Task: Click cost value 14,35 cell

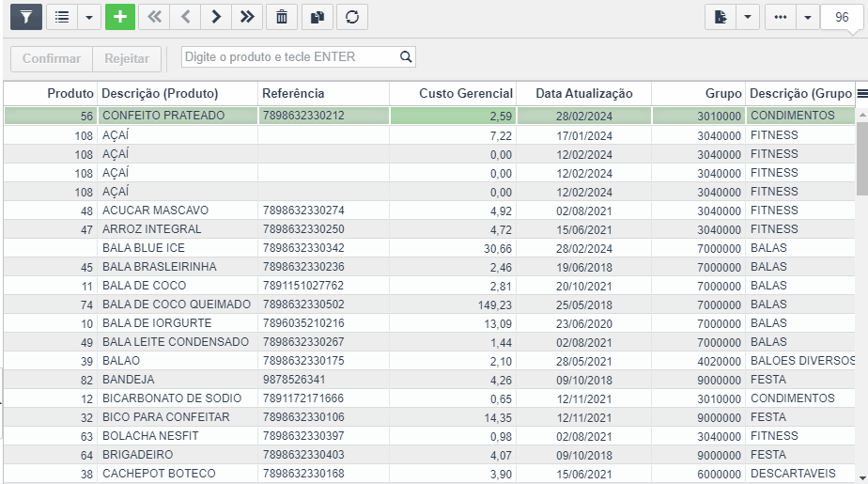Action: (x=454, y=417)
